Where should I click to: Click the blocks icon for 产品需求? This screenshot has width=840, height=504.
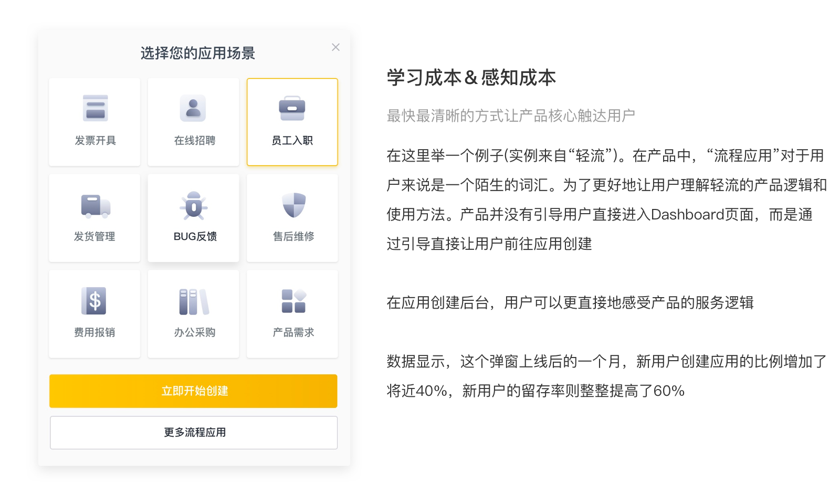[x=293, y=301]
